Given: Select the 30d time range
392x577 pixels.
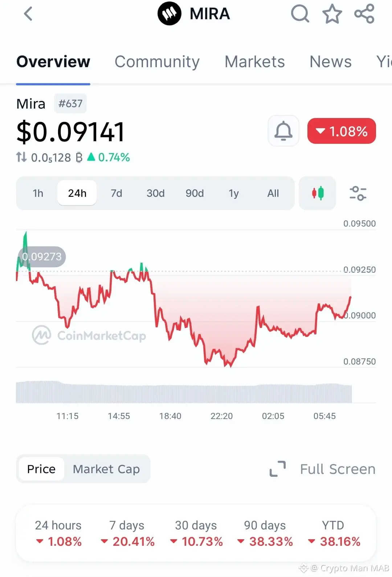Looking at the screenshot, I should 156,193.
